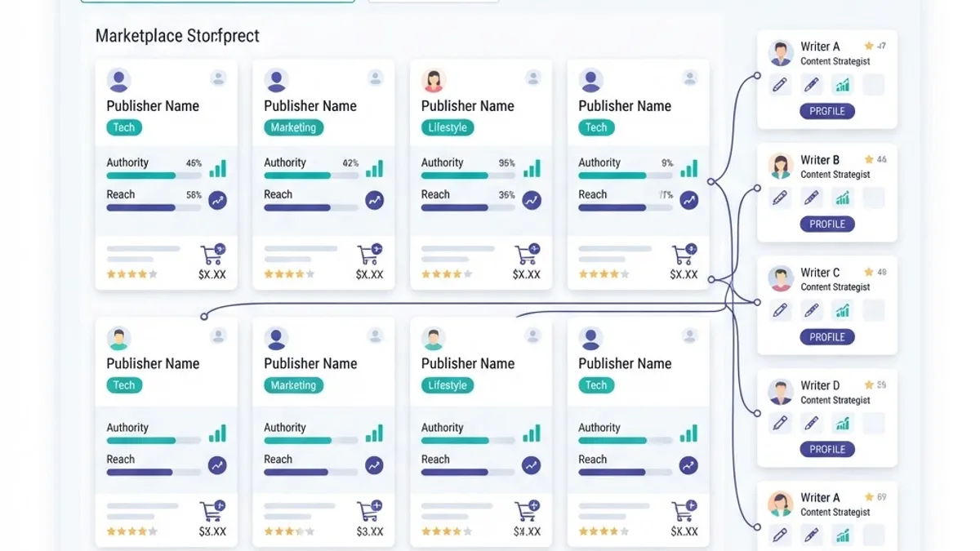Click Publisher Name on the 42% Marketing card

(310, 106)
